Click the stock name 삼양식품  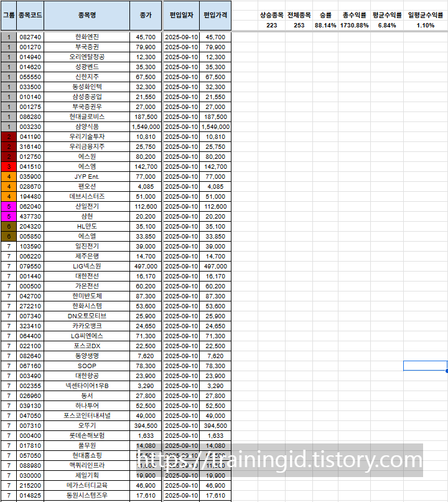click(x=86, y=127)
